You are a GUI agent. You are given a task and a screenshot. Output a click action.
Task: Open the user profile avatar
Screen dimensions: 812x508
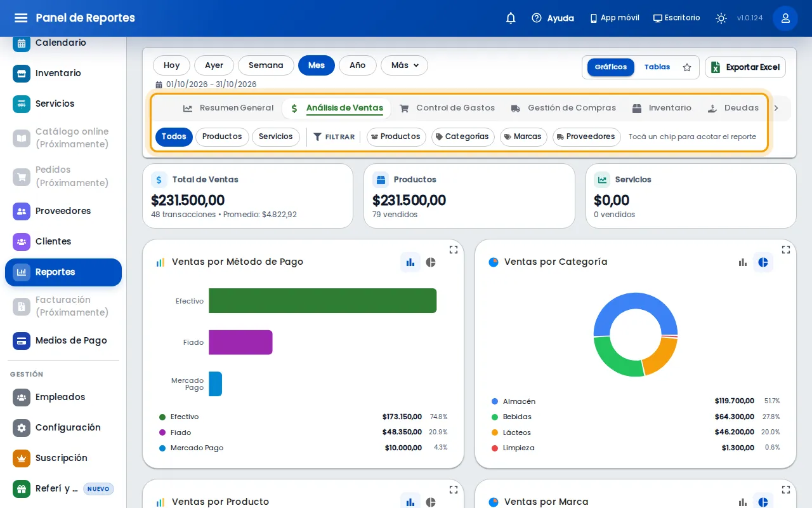tap(785, 18)
